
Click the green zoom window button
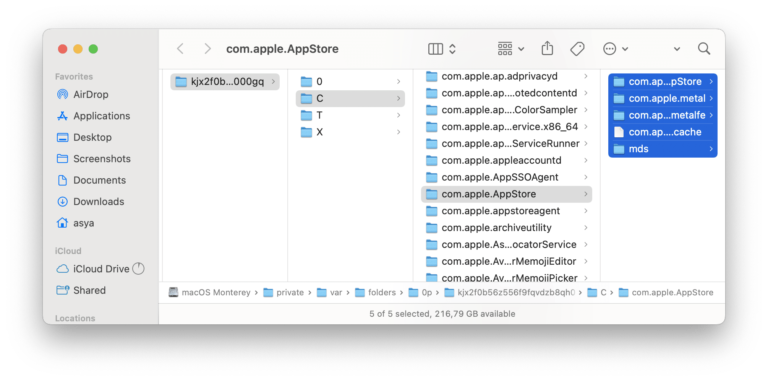tap(93, 49)
